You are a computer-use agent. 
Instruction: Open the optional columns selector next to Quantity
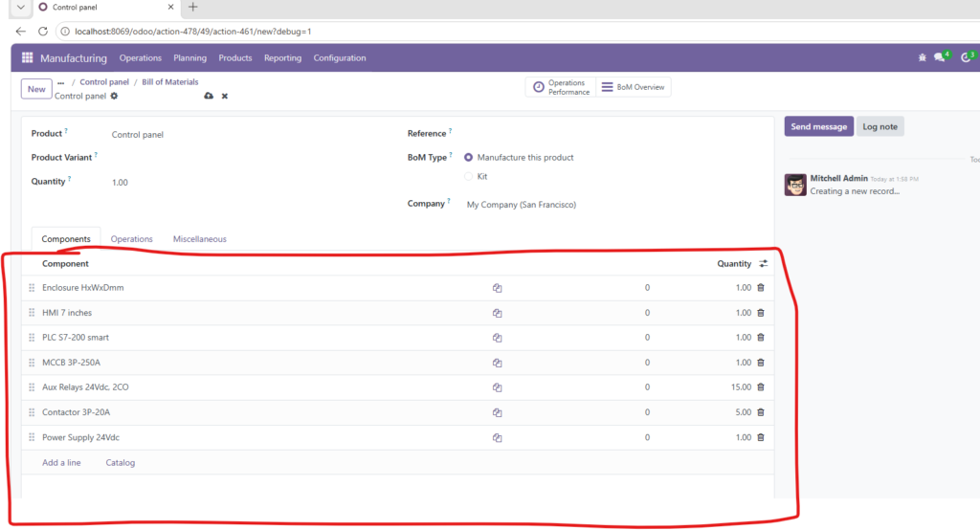(x=763, y=263)
